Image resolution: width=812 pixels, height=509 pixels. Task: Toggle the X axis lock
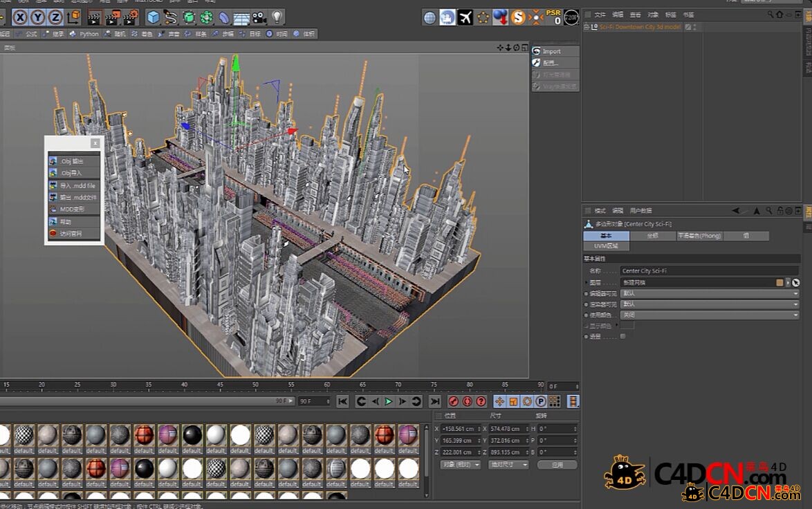(x=19, y=17)
